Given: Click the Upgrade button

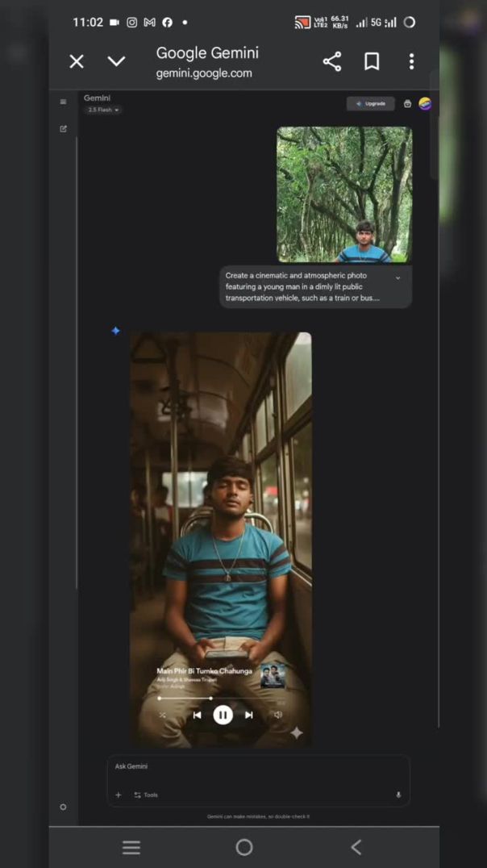Looking at the screenshot, I should (x=371, y=103).
